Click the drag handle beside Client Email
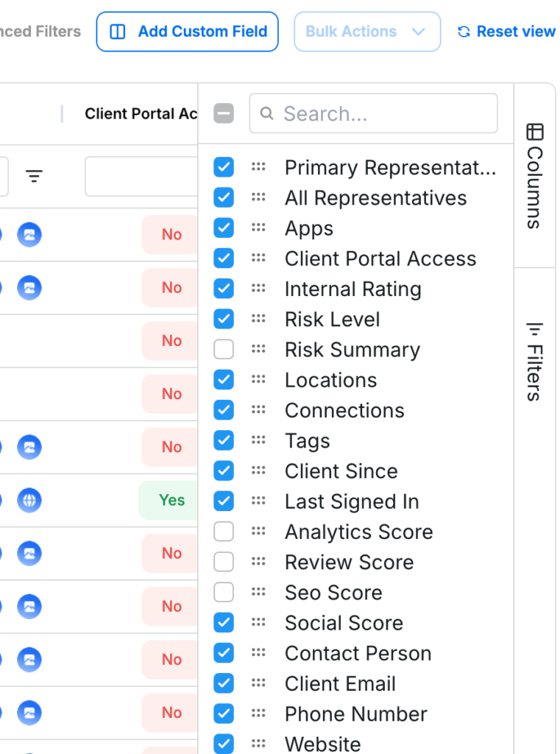560x754 pixels. [258, 683]
